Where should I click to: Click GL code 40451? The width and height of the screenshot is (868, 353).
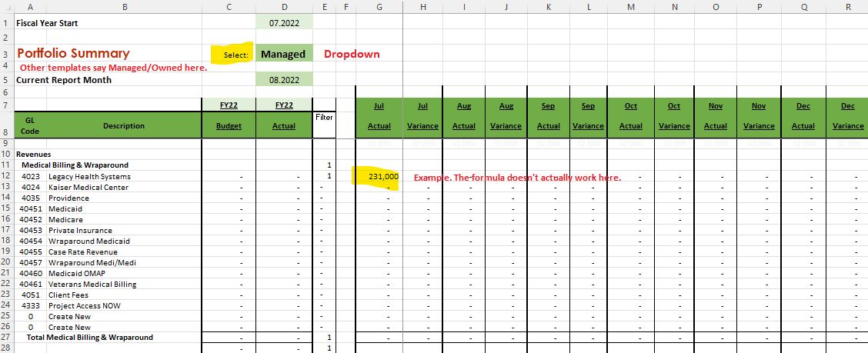tap(30, 208)
